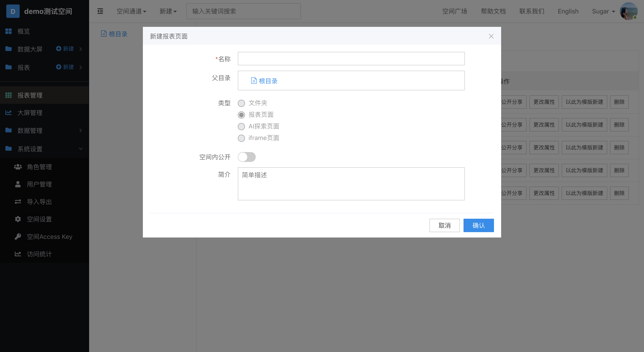Confirm the dialog with 确认 button
Viewport: 644px width, 352px height.
tap(478, 225)
